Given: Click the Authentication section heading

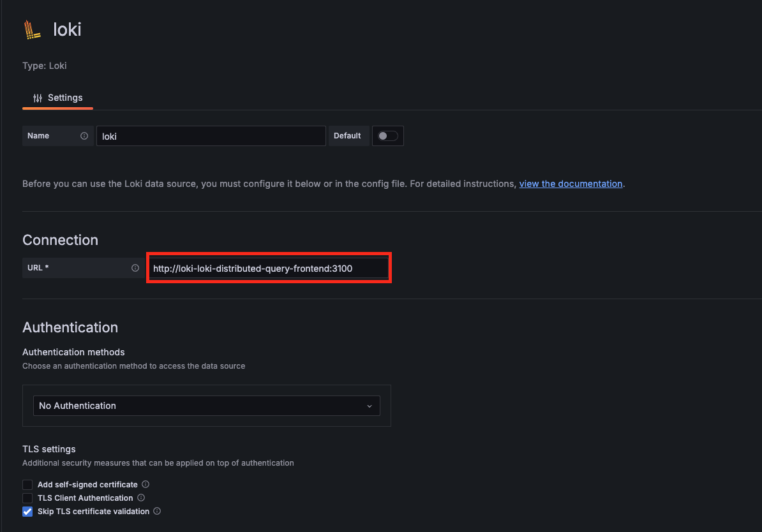Looking at the screenshot, I should click(x=70, y=327).
